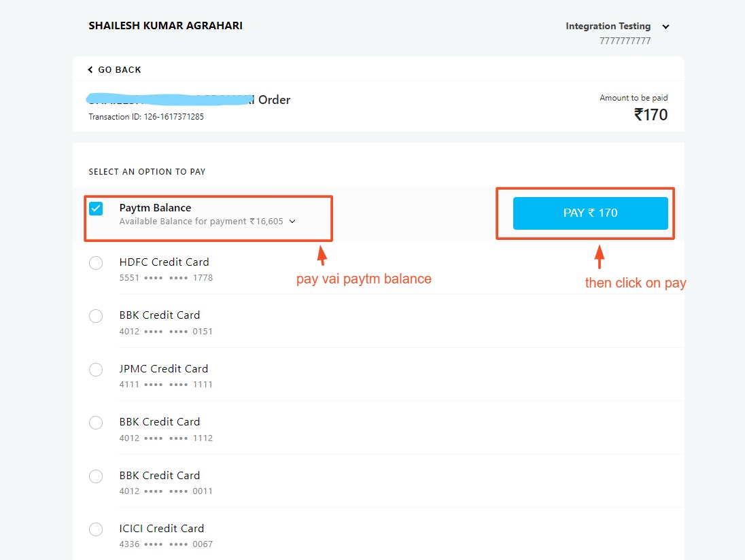Click Available Balance for payment ₹16,605 text
Image resolution: width=745 pixels, height=560 pixels.
[x=201, y=222]
